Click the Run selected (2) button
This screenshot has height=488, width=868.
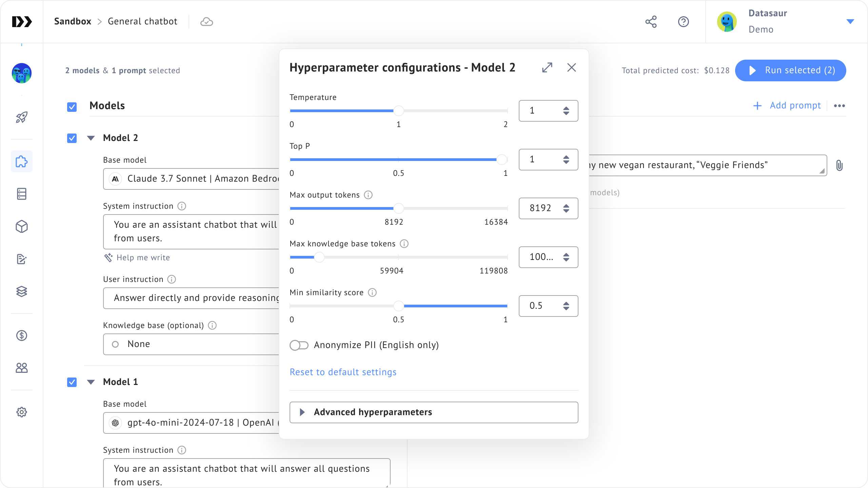[x=790, y=70]
